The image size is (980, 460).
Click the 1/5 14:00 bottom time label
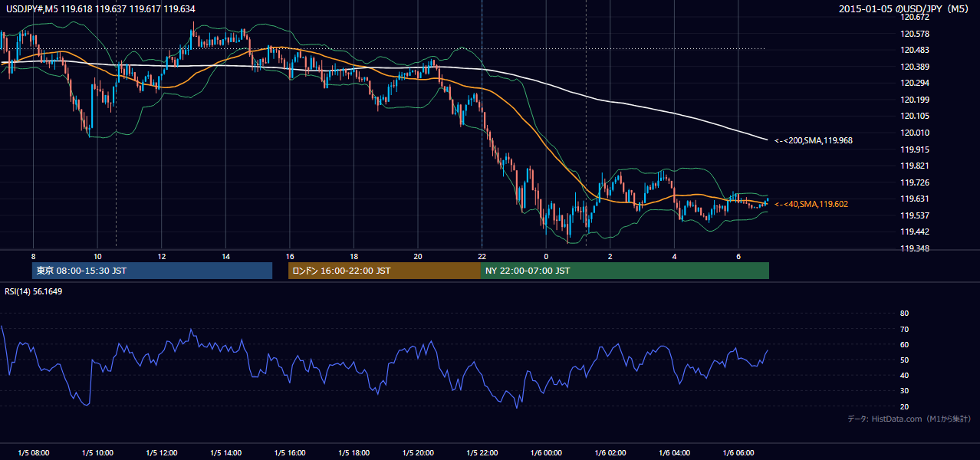coord(225,453)
